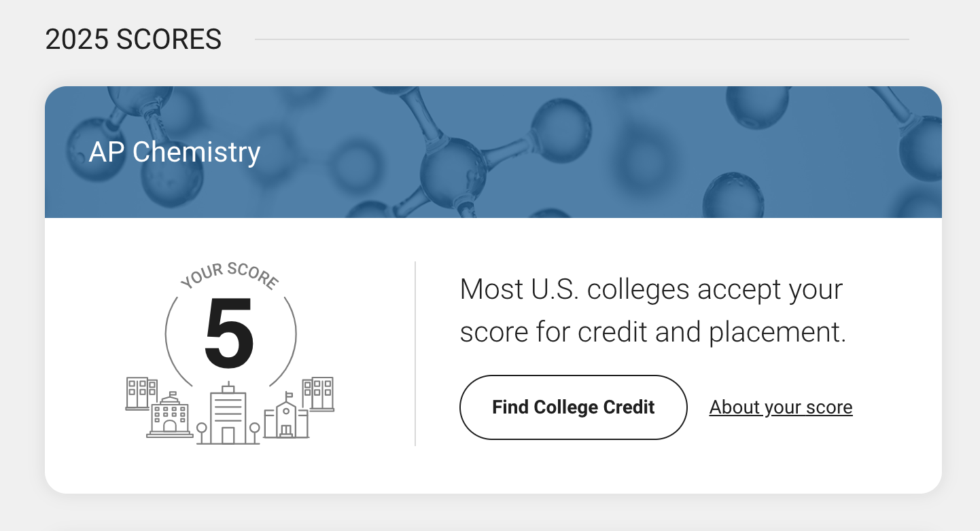Click the tall center office building icon
Viewport: 980px width, 531px height.
(228, 413)
